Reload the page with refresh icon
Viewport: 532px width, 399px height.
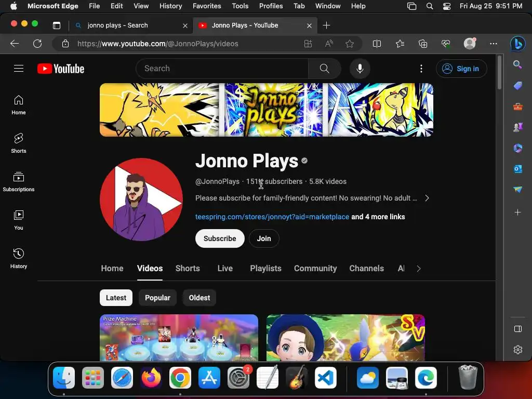pos(37,44)
